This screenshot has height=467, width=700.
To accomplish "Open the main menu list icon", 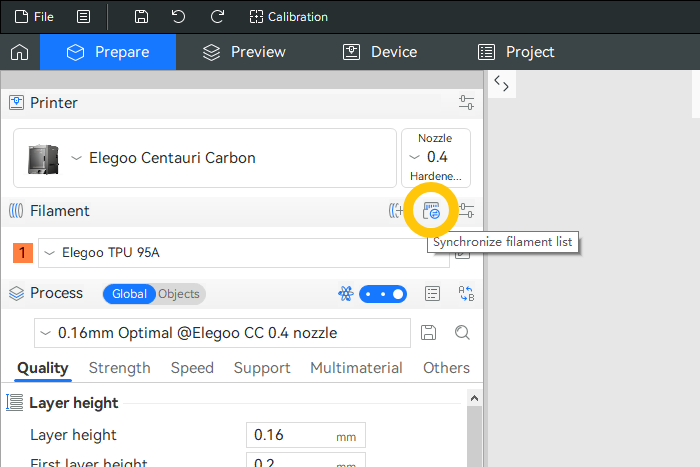I will 83,17.
